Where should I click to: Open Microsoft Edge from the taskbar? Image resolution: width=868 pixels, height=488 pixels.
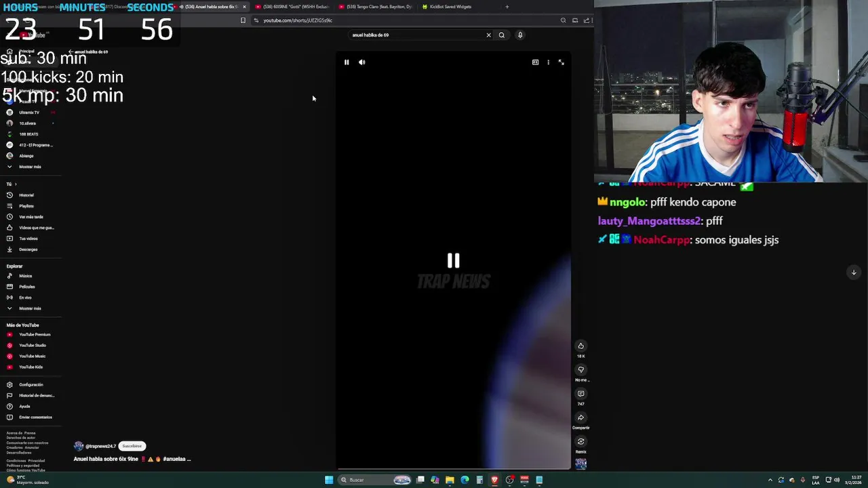click(x=465, y=480)
